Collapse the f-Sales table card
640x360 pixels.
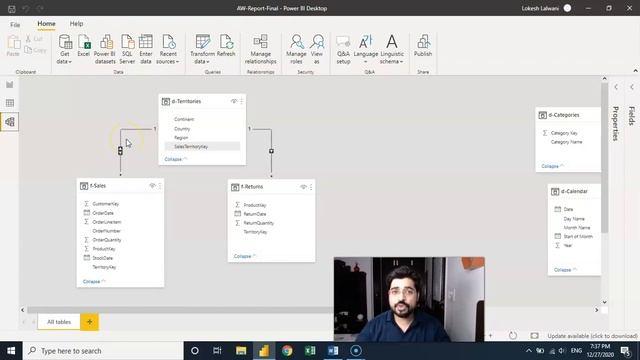click(x=94, y=282)
